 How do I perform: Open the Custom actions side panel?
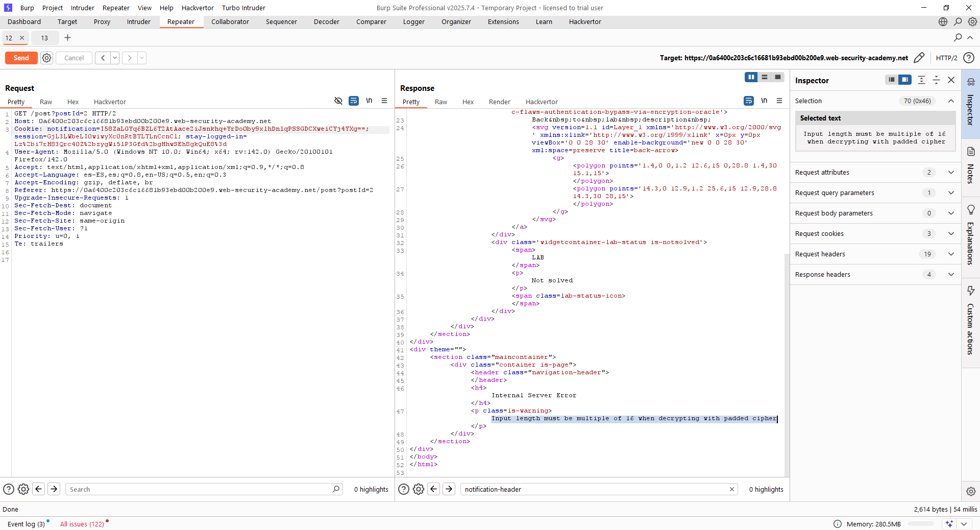pos(970,322)
